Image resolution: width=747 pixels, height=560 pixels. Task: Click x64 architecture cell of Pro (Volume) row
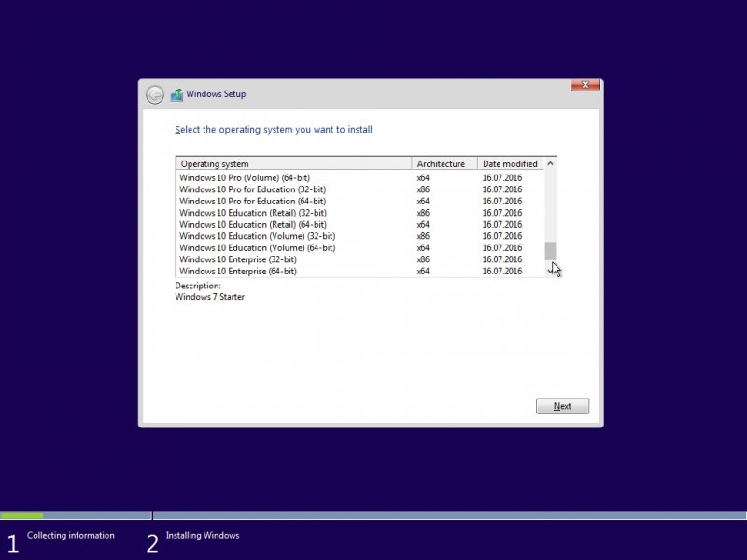(x=423, y=177)
